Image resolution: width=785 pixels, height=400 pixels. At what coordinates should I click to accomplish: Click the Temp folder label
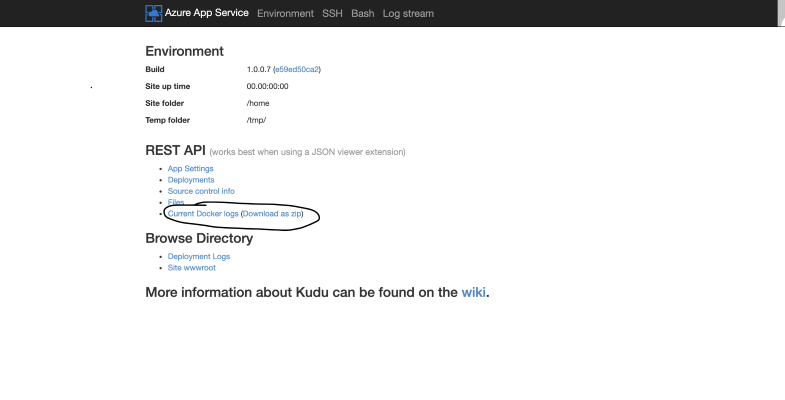(167, 120)
